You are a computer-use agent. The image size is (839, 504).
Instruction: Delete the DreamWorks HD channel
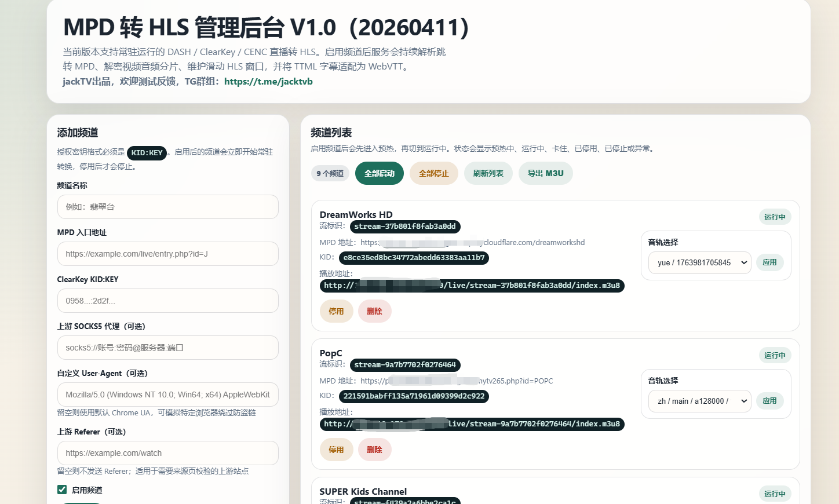(374, 311)
